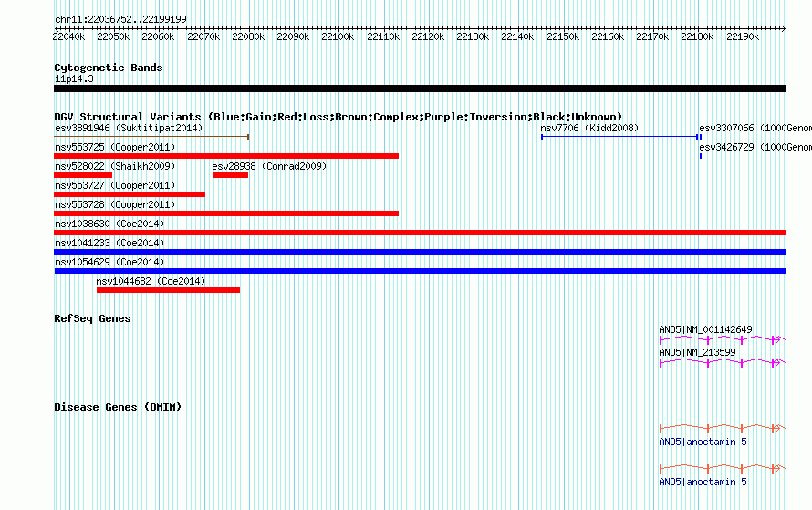This screenshot has height=510, width=812.
Task: Click the esv3426729 variant label
Action: coord(755,147)
